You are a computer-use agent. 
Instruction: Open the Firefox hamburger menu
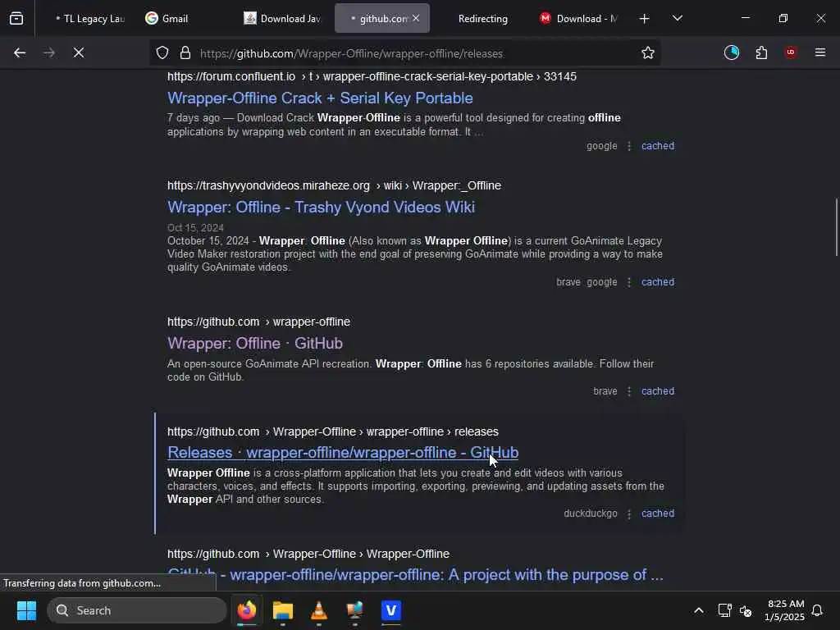(820, 52)
